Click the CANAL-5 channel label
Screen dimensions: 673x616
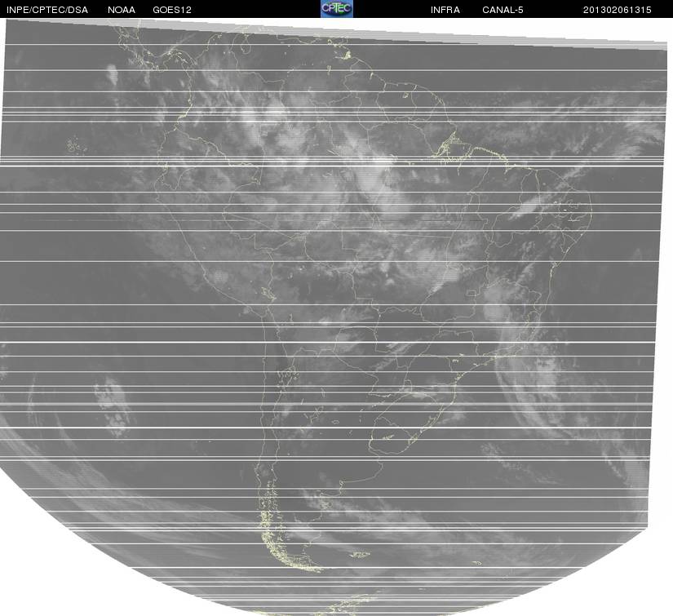point(503,10)
